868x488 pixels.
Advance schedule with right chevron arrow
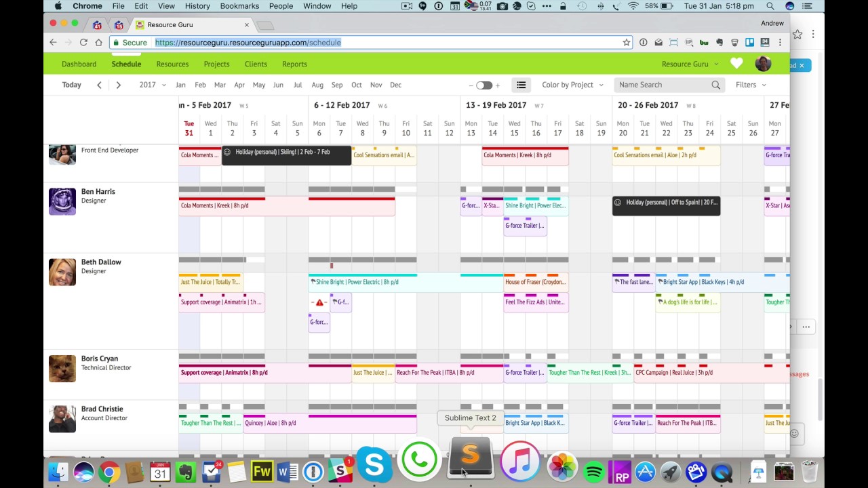coord(118,85)
